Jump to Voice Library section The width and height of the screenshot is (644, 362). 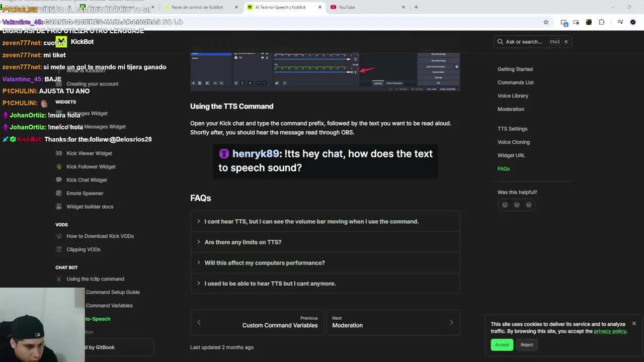tap(513, 96)
